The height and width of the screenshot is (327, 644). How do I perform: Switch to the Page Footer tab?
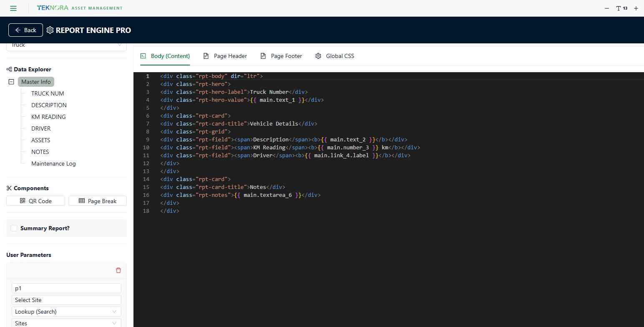tap(281, 56)
